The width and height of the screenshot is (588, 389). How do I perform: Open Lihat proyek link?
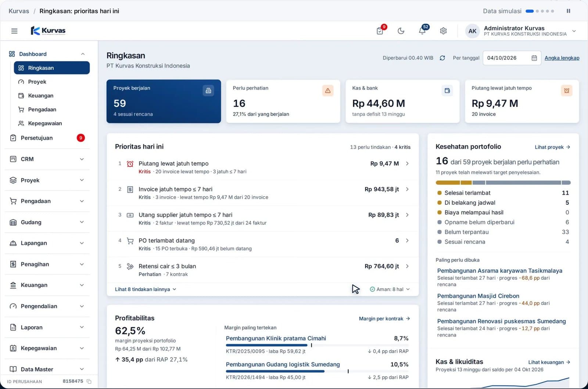(552, 147)
